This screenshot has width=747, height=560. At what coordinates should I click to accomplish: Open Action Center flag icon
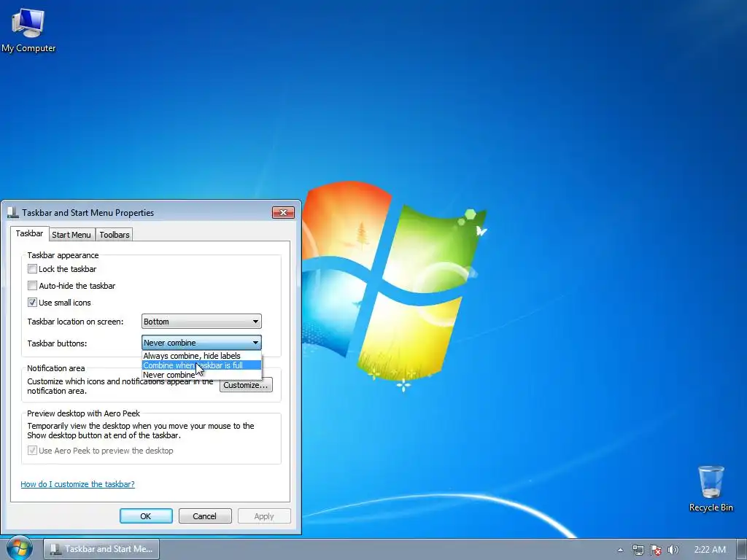656,550
